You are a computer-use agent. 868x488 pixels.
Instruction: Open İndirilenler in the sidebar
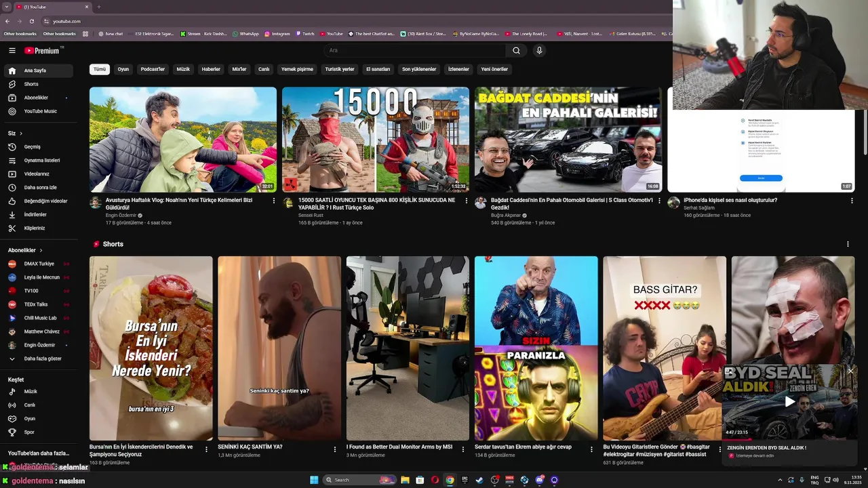click(39, 215)
